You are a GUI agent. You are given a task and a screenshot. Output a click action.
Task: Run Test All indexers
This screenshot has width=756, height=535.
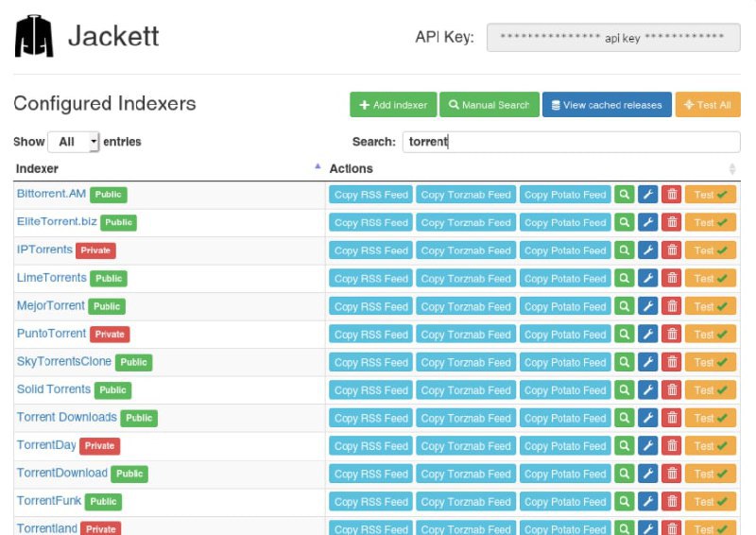708,105
